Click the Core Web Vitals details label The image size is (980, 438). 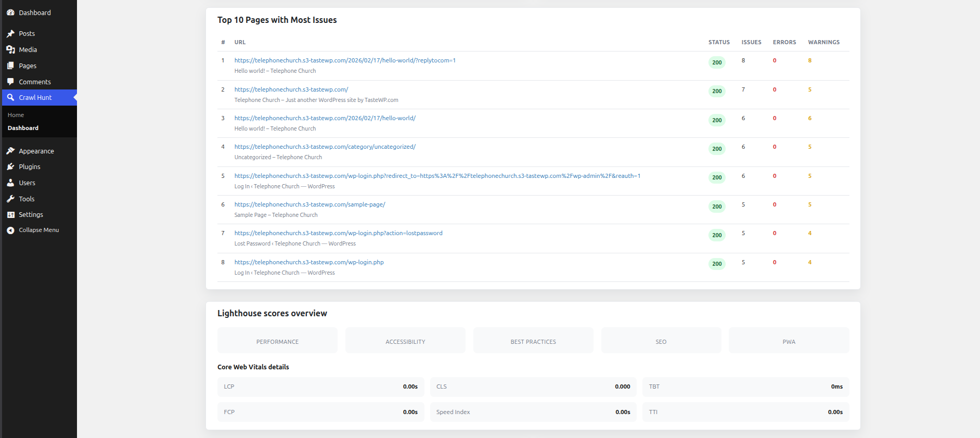click(253, 367)
